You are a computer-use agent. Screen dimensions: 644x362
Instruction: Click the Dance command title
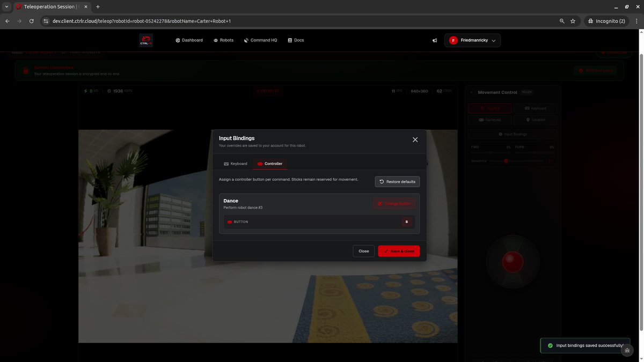231,201
